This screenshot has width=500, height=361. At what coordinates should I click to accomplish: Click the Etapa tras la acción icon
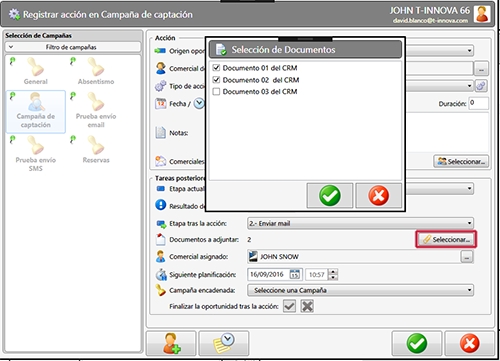click(x=161, y=224)
